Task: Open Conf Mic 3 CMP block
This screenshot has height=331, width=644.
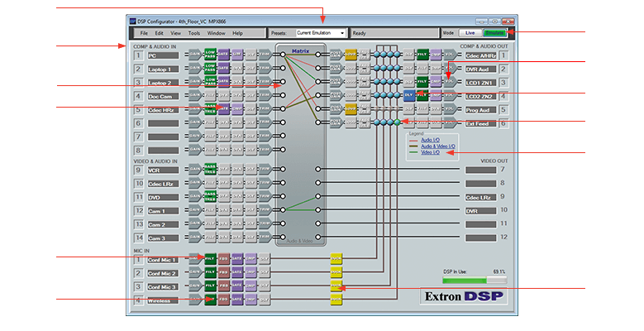Action: click(251, 285)
